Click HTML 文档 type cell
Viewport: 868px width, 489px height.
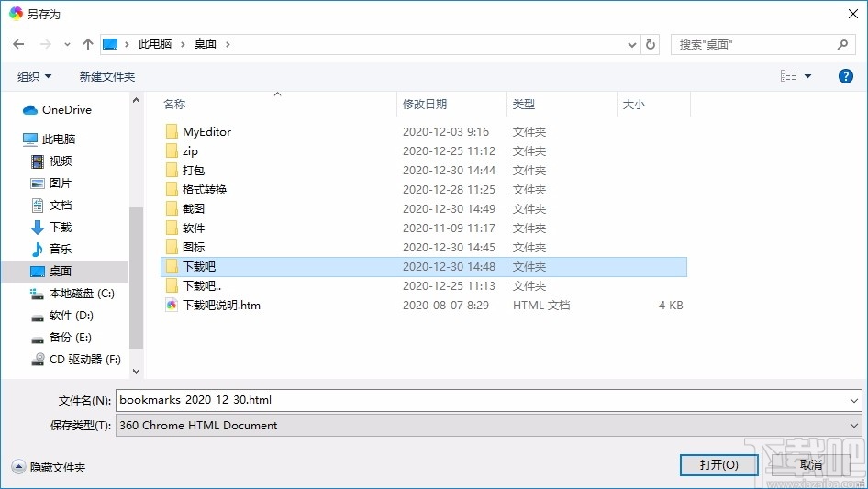point(540,306)
